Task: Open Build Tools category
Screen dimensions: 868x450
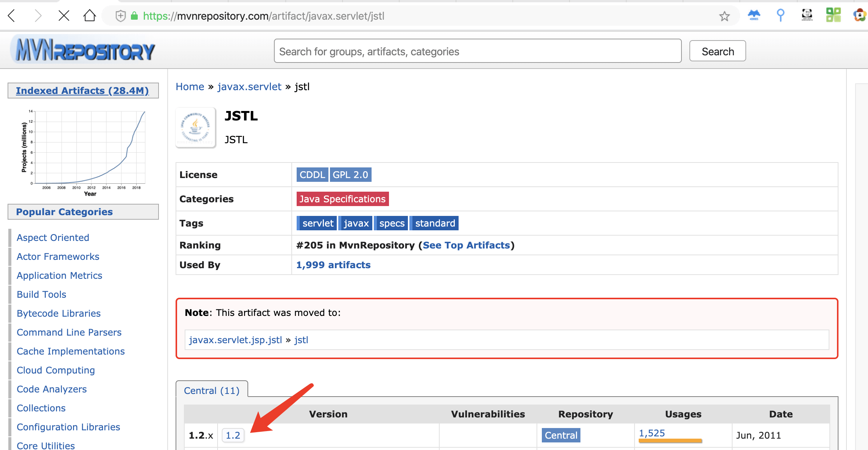Action: coord(42,294)
